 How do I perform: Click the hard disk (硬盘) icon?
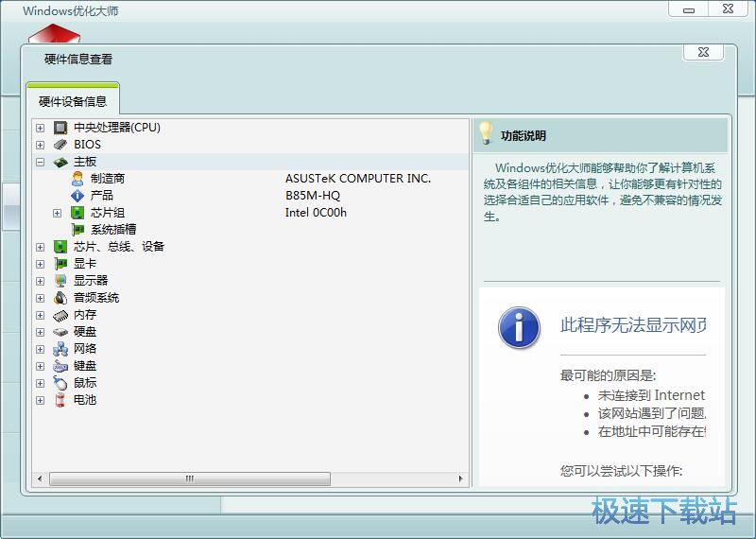click(60, 332)
